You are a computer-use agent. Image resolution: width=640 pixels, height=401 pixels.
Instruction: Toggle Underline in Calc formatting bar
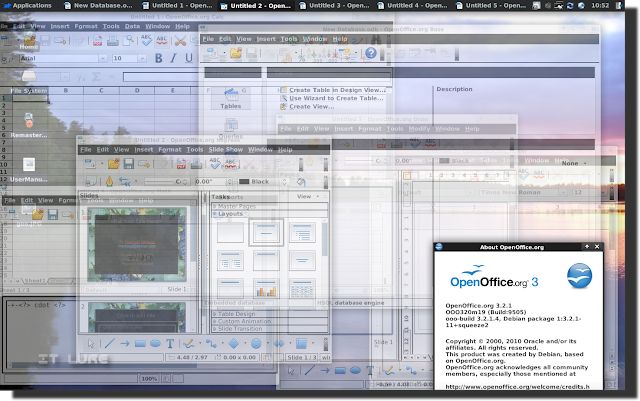click(189, 58)
